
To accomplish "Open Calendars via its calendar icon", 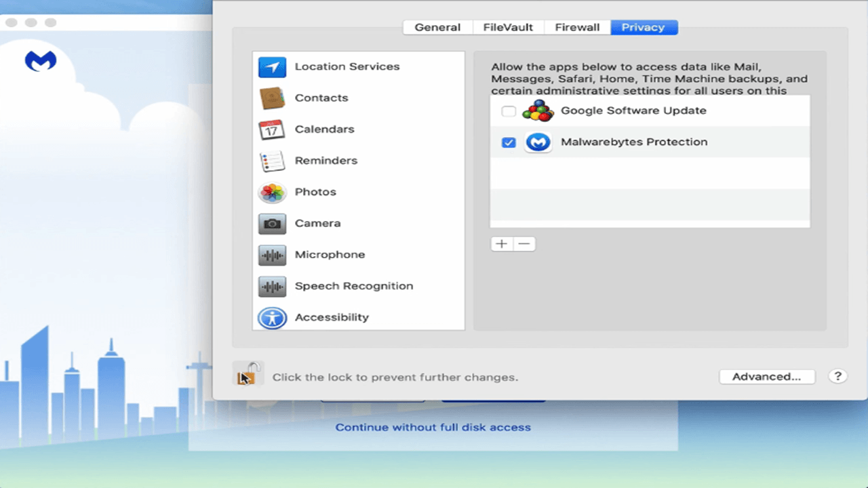I will (x=272, y=129).
